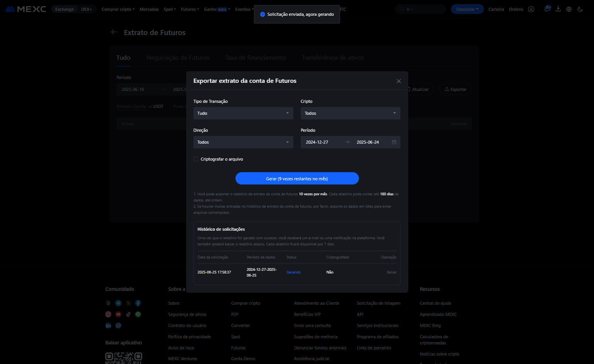Click the header search box
Viewport: 594px width, 364px height.
pos(421,9)
